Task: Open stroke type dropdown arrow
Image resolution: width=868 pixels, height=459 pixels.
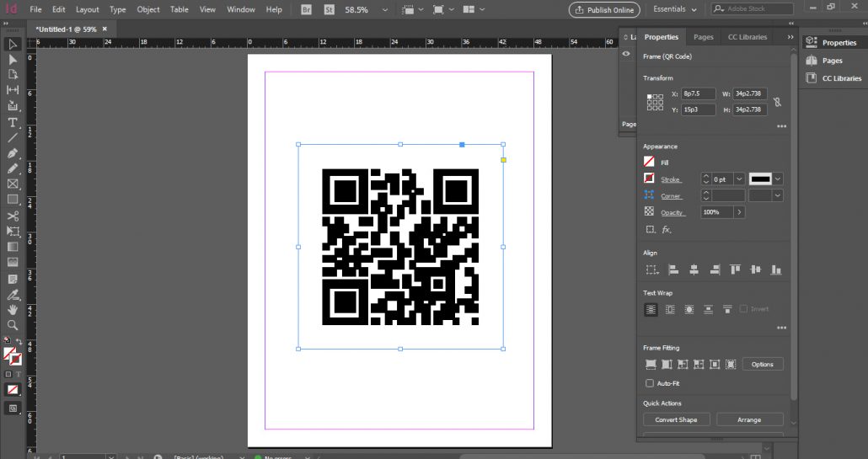Action: pyautogui.click(x=778, y=179)
